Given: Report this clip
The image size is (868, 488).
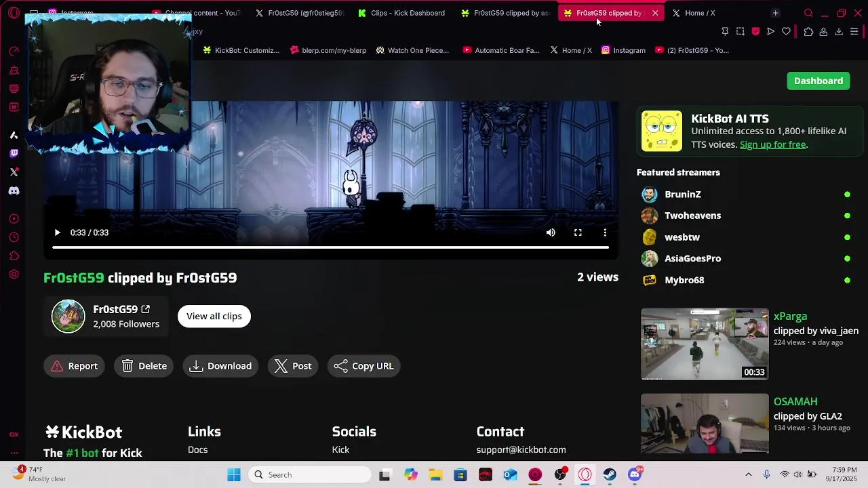Looking at the screenshot, I should coord(75,366).
